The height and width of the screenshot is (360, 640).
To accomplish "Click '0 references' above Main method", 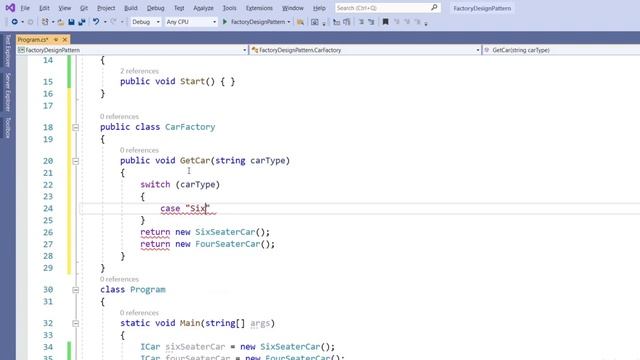I will [x=139, y=313].
